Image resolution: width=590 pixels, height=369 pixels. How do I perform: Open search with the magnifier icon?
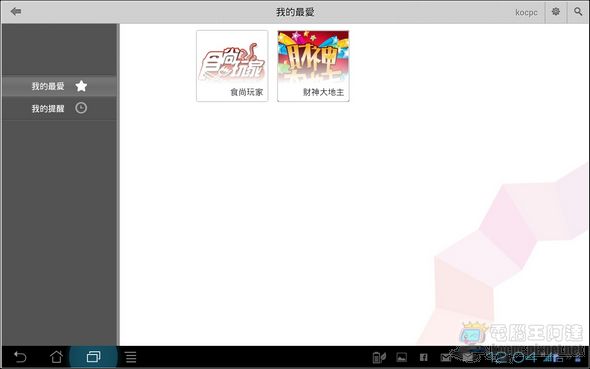578,12
